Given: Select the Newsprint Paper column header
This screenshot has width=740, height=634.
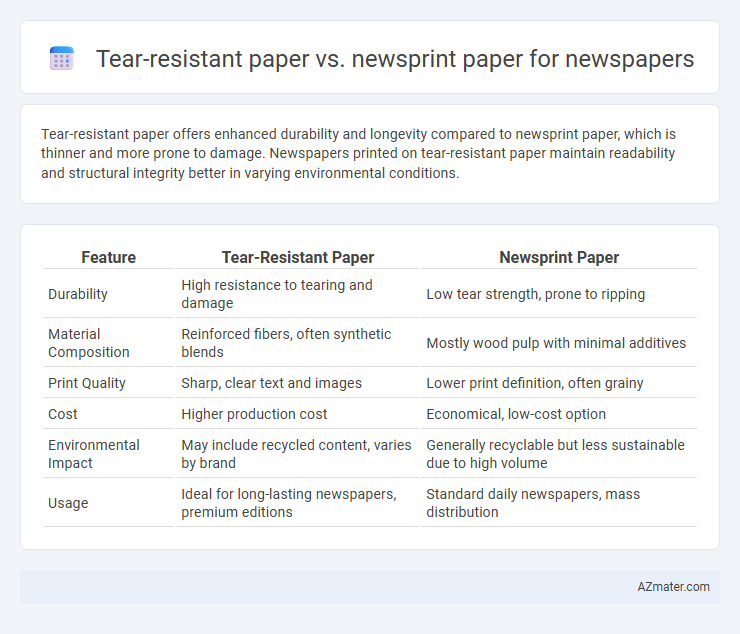Looking at the screenshot, I should pyautogui.click(x=559, y=257).
